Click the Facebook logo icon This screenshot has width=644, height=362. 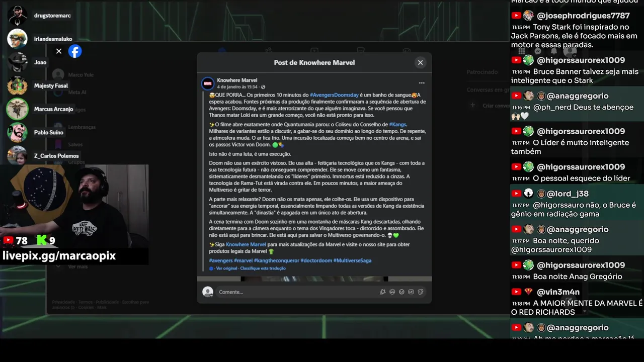[75, 51]
